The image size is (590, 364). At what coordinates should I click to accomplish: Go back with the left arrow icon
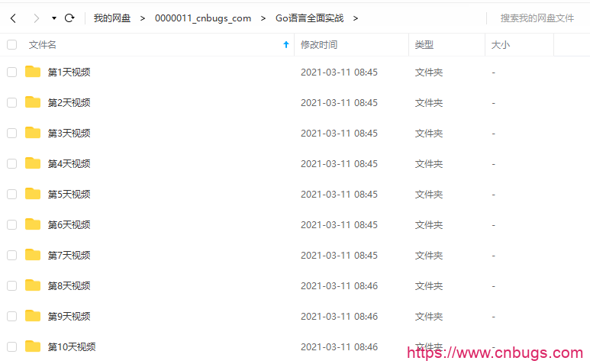(x=13, y=18)
